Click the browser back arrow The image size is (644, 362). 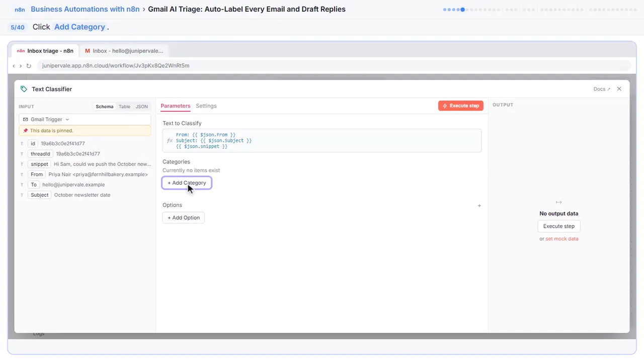coord(14,66)
